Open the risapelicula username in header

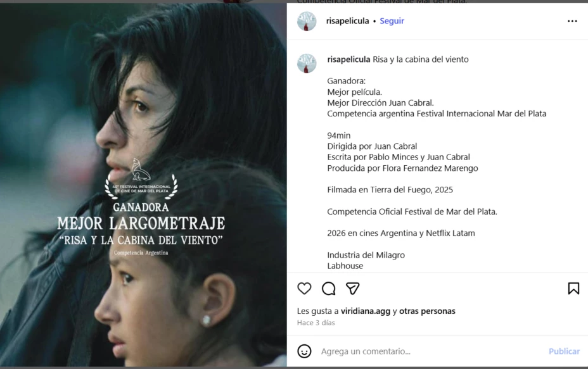pyautogui.click(x=348, y=21)
